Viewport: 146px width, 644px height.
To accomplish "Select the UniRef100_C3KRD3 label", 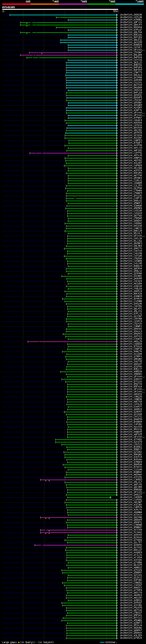I will pyautogui.click(x=131, y=480).
